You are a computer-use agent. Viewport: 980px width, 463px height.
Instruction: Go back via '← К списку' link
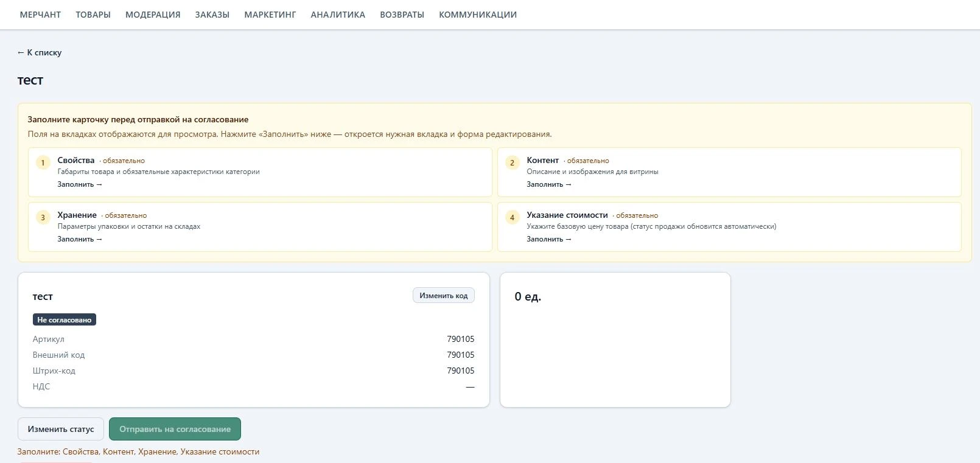coord(40,52)
